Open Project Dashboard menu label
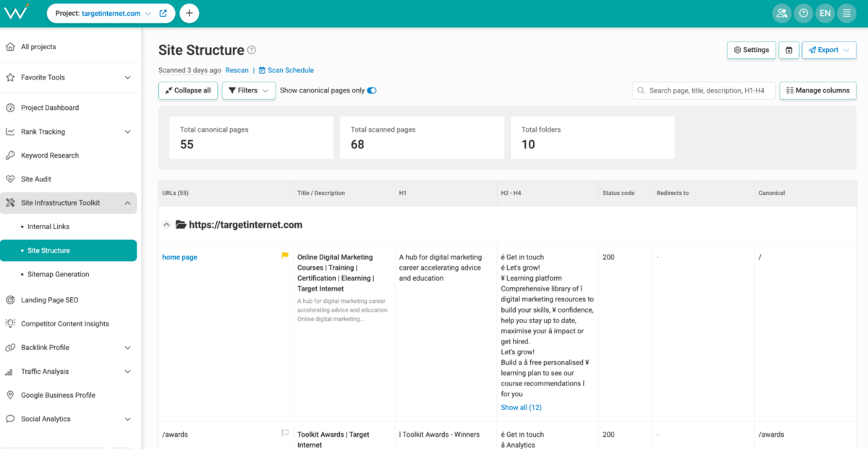Image resolution: width=868 pixels, height=449 pixels. tap(50, 108)
